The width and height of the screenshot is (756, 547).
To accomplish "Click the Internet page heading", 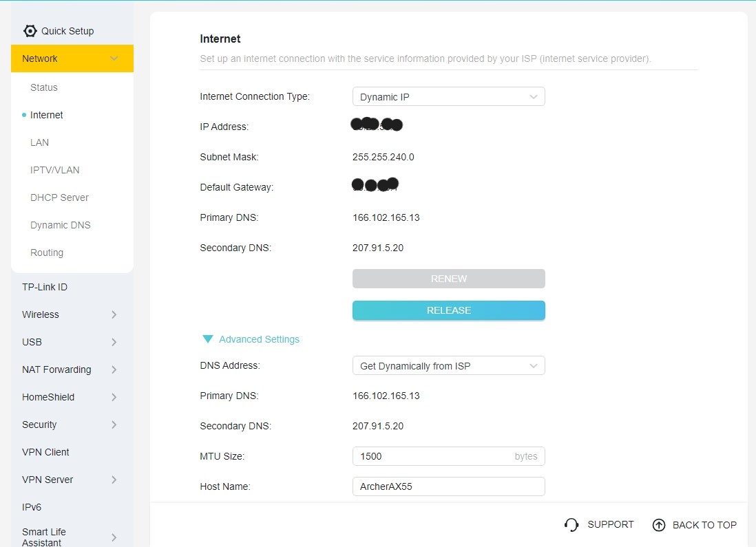I will (220, 39).
